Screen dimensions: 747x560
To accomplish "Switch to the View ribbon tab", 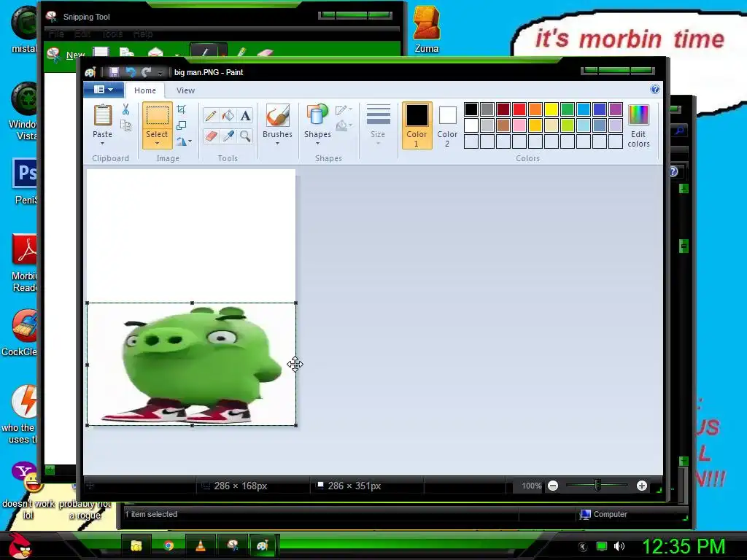I will (185, 90).
